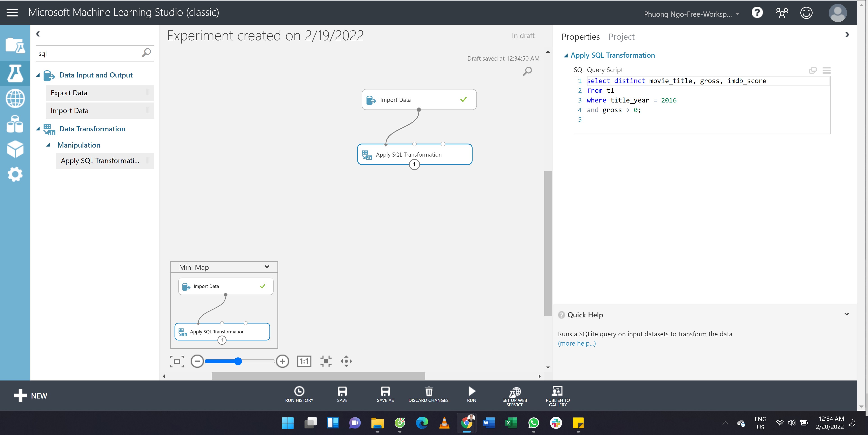Screen dimensions: 868x435
Task: Adjust the canvas zoom slider
Action: tap(238, 361)
